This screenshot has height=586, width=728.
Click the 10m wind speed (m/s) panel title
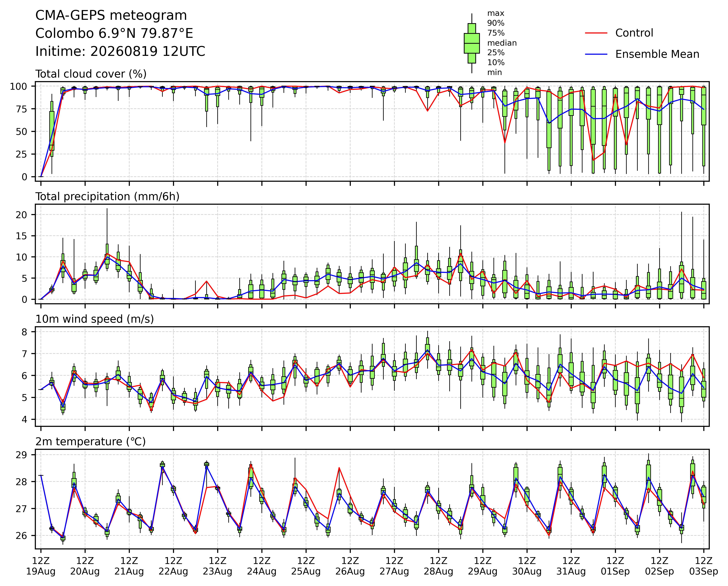[95, 319]
